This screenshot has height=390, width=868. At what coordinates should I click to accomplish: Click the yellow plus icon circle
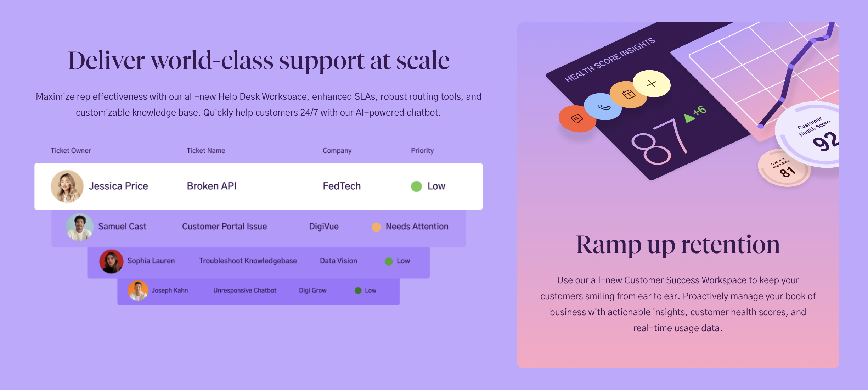[652, 84]
